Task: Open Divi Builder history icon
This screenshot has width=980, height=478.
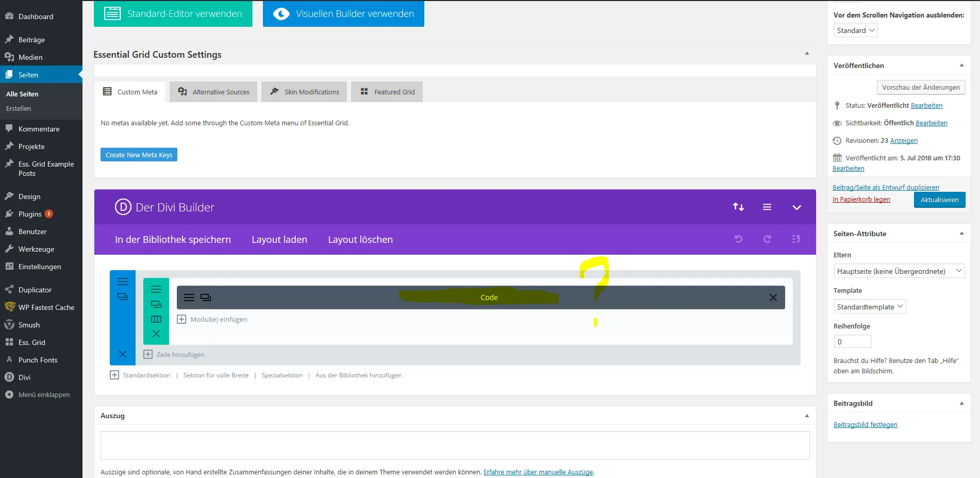Action: 796,239
